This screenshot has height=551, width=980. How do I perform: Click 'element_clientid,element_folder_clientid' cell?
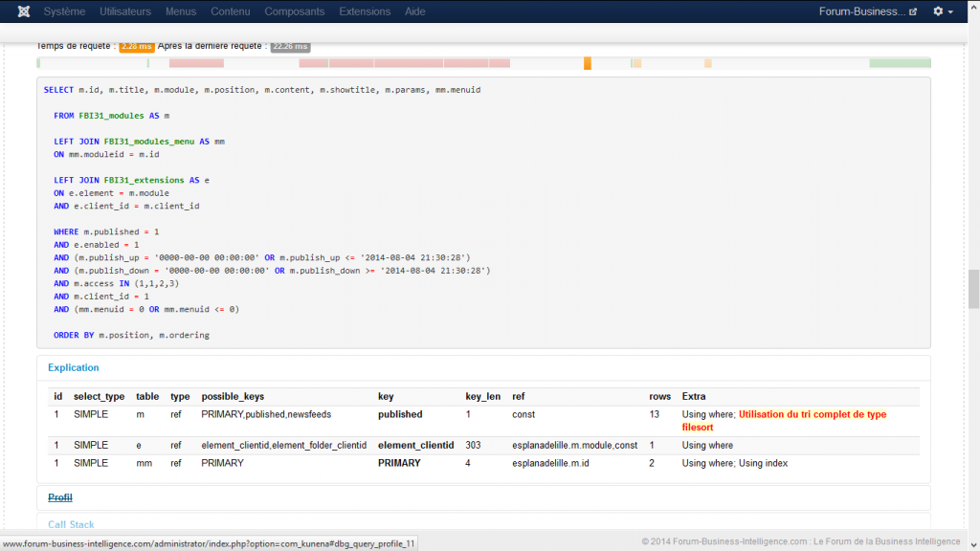point(283,445)
